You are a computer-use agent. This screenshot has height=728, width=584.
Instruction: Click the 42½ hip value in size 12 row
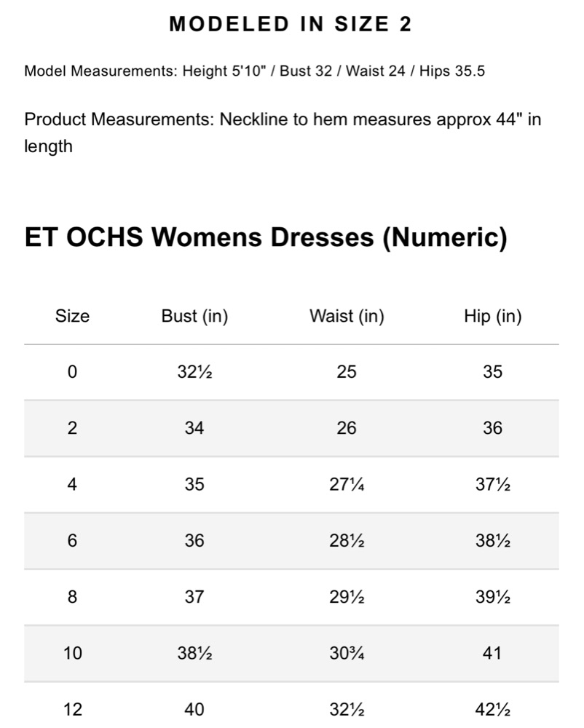492,709
